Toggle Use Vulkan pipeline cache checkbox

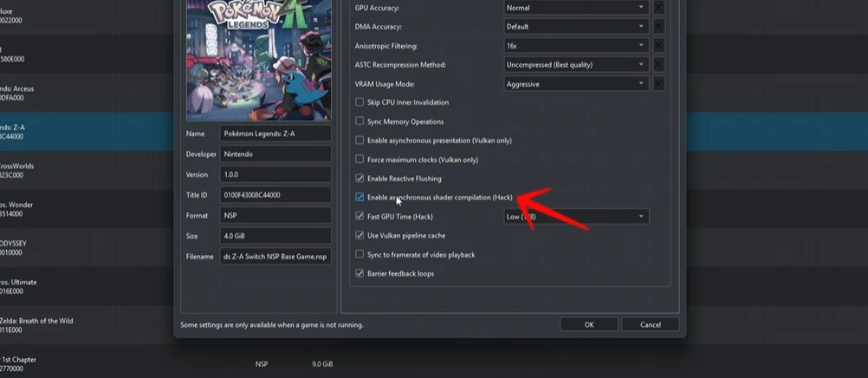pyautogui.click(x=360, y=236)
